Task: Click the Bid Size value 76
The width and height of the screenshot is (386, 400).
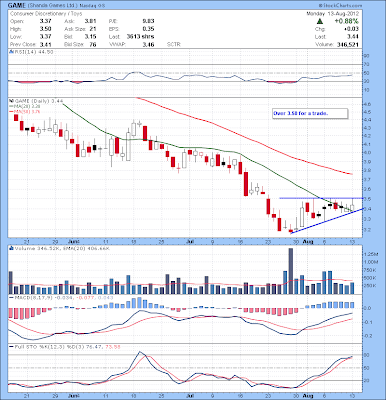Action: pos(93,44)
